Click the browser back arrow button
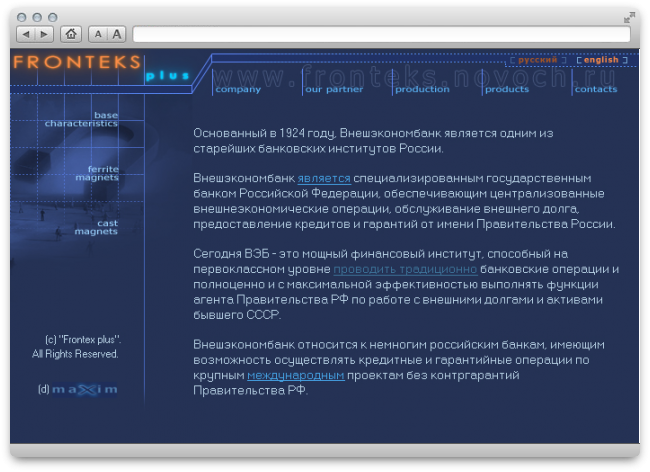The width and height of the screenshot is (650, 472). tap(27, 34)
